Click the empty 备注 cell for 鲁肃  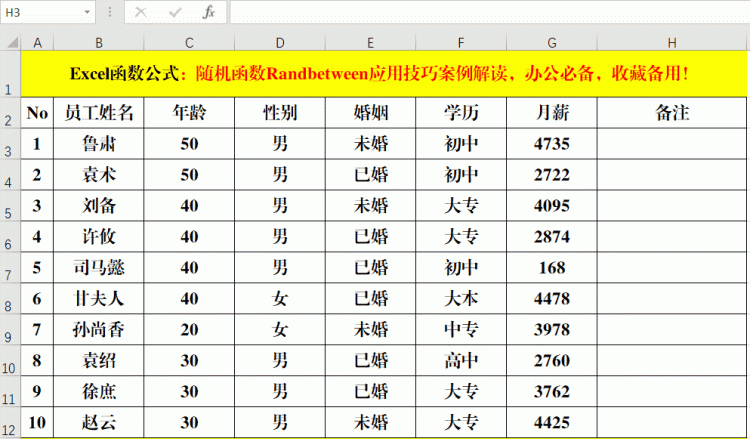672,144
